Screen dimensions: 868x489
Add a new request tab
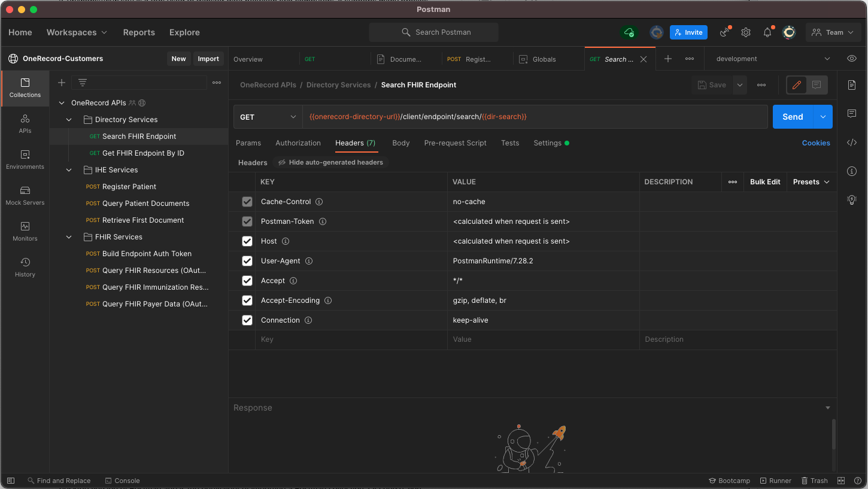click(x=668, y=59)
